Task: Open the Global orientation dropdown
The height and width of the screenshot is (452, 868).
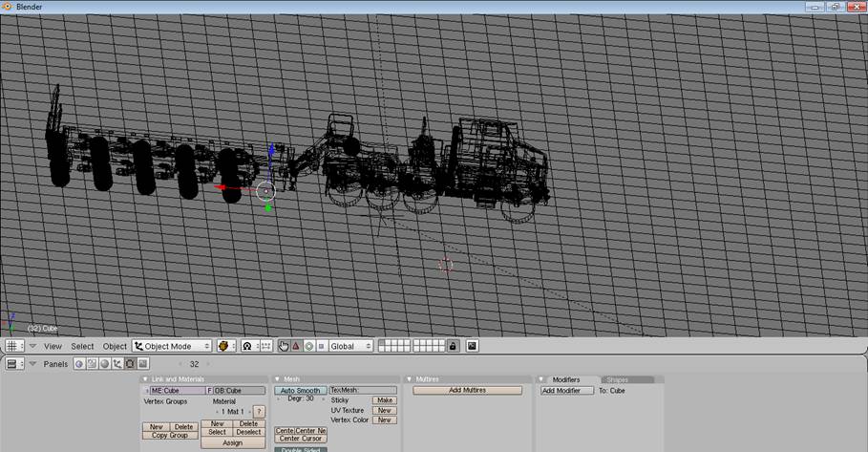Action: [350, 346]
